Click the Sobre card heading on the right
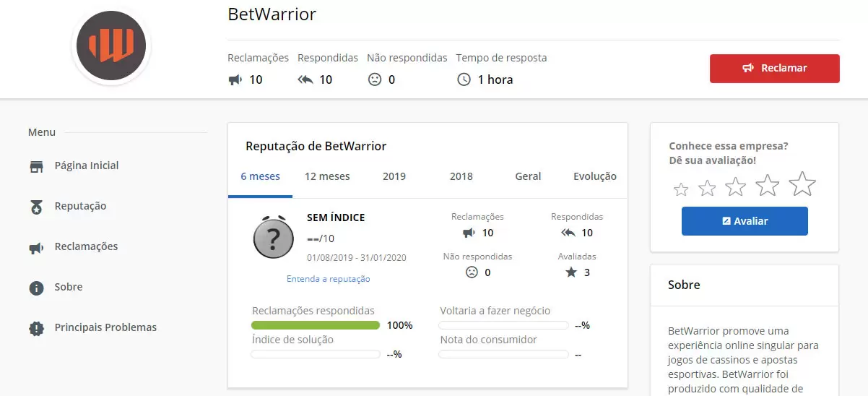 [x=684, y=285]
